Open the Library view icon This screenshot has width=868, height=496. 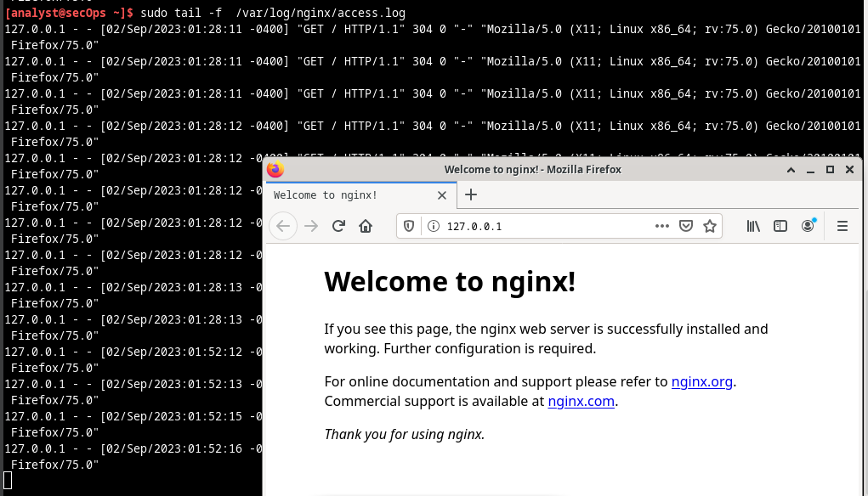pos(753,226)
